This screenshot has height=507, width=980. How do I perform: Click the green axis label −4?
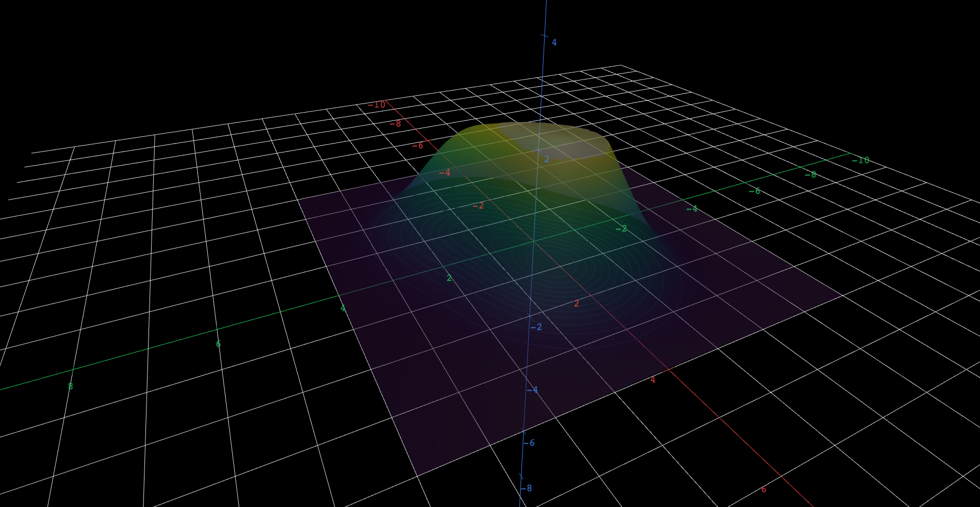pos(692,209)
